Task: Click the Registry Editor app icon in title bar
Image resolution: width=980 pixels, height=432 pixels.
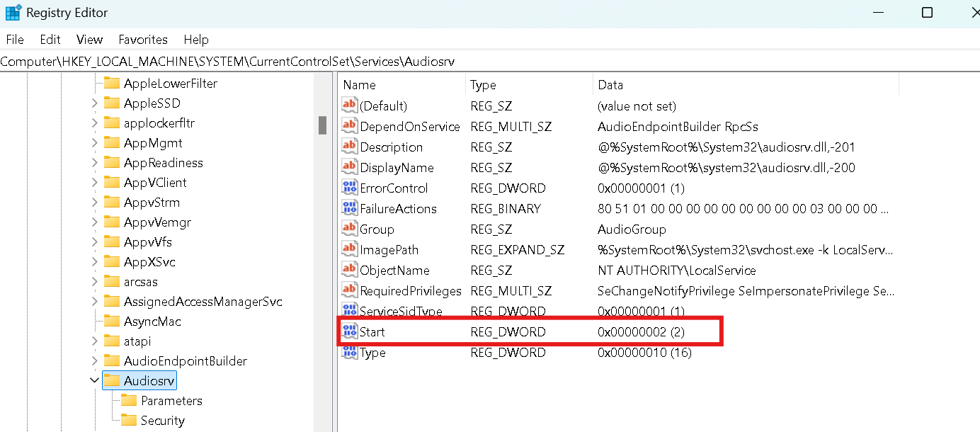Action: pos(13,13)
